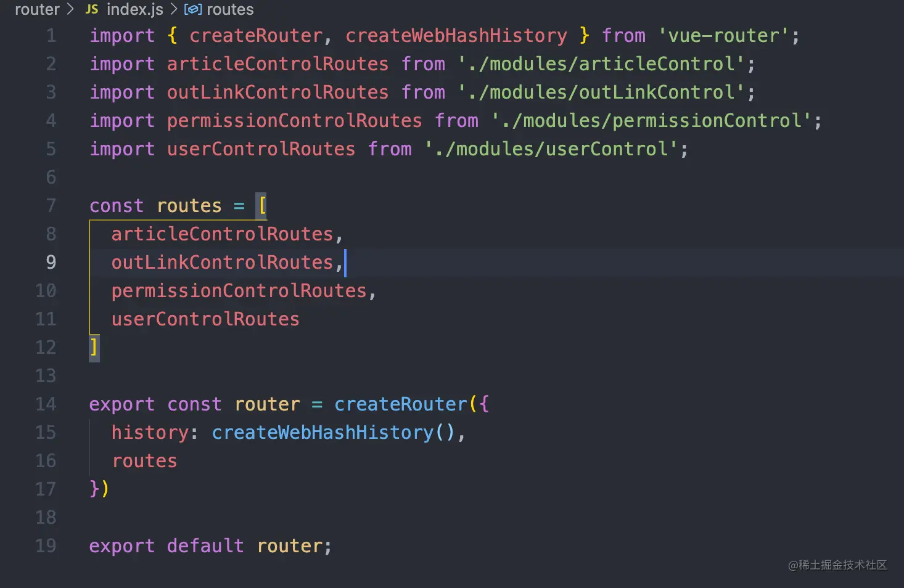Click 'router' variable name on line 14
Viewport: 904px width, 588px height.
[267, 404]
